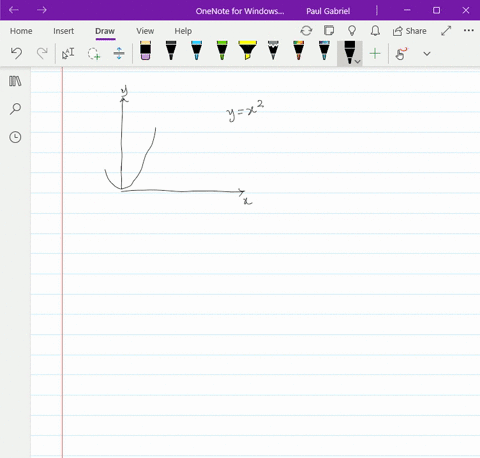Choose the Select Objects or Type Text tool

(x=68, y=53)
